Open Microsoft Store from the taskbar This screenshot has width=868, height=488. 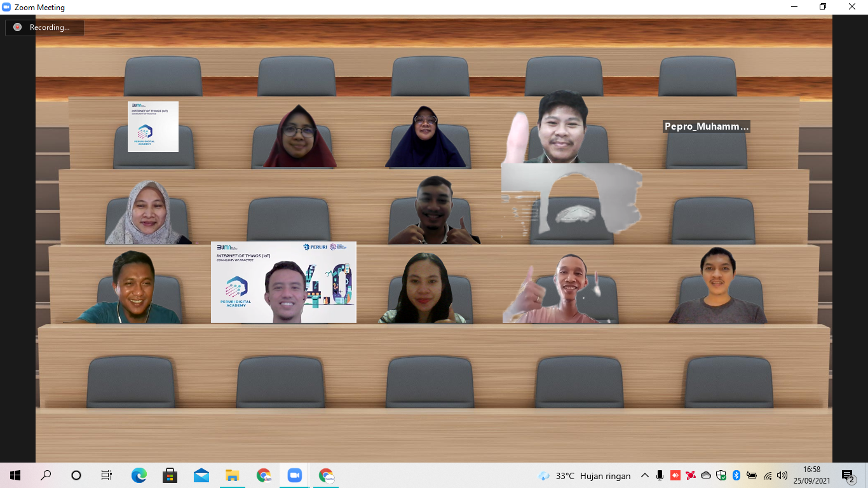pyautogui.click(x=170, y=475)
